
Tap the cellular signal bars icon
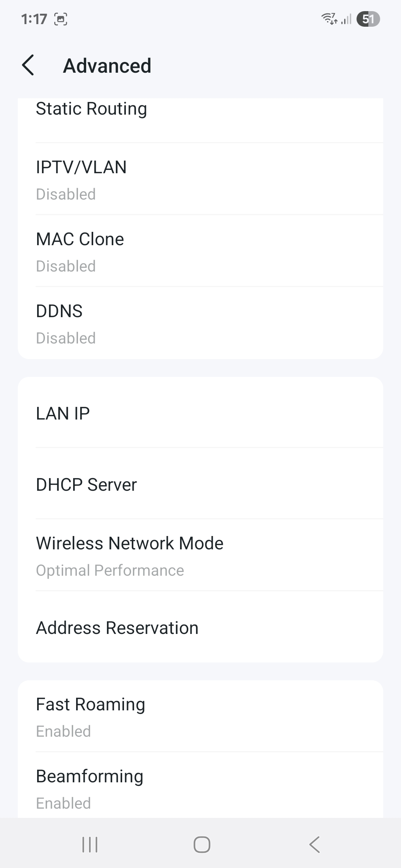pos(346,19)
